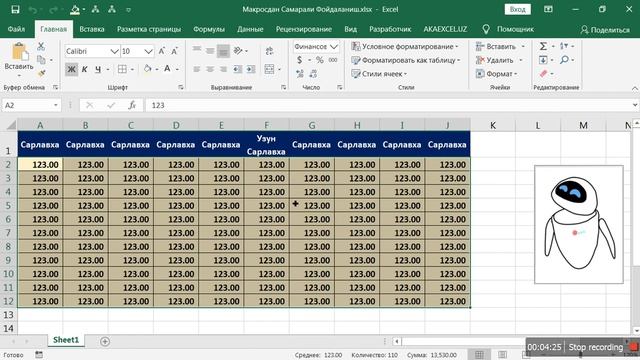
Task: Toggle the Wrap Text button
Action: 269,51
